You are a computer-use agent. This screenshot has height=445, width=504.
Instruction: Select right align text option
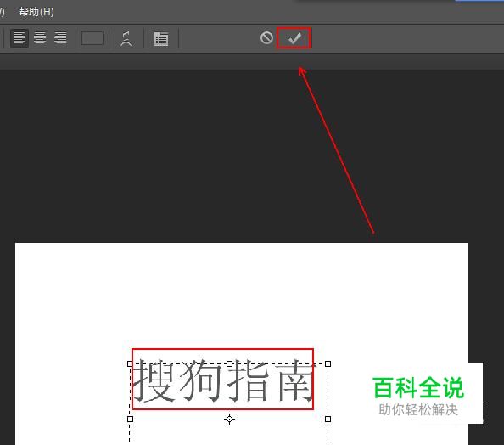pos(60,38)
